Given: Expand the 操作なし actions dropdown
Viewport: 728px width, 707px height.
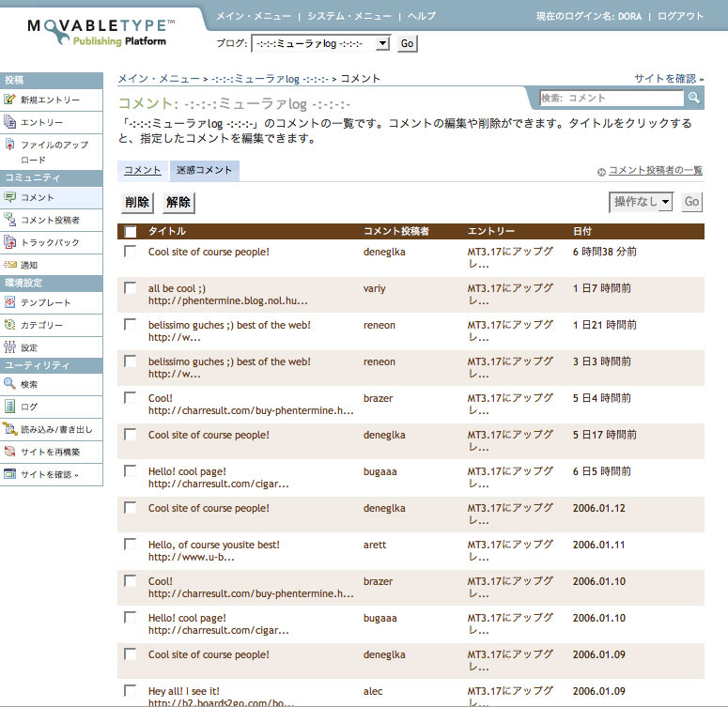Looking at the screenshot, I should (643, 202).
